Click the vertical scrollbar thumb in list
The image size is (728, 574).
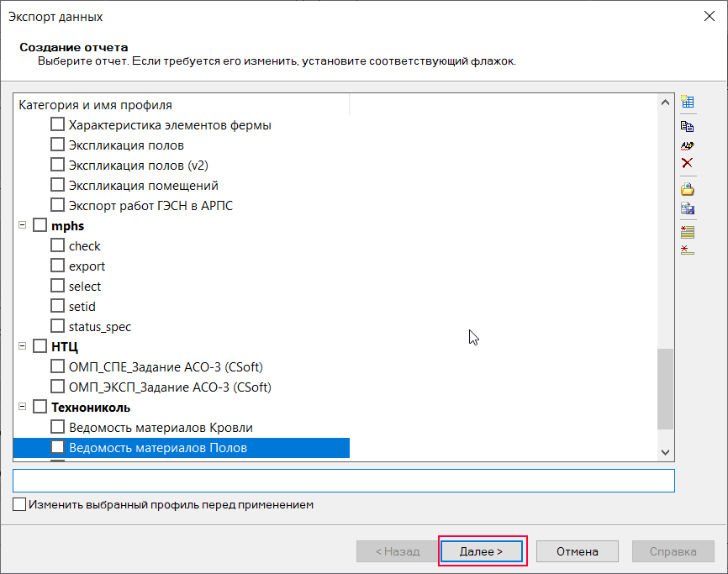point(665,389)
